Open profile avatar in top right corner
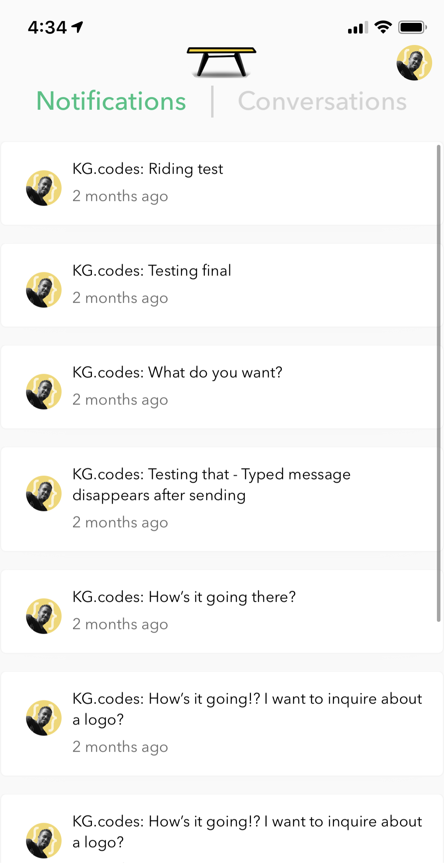This screenshot has height=868, width=444. click(414, 63)
